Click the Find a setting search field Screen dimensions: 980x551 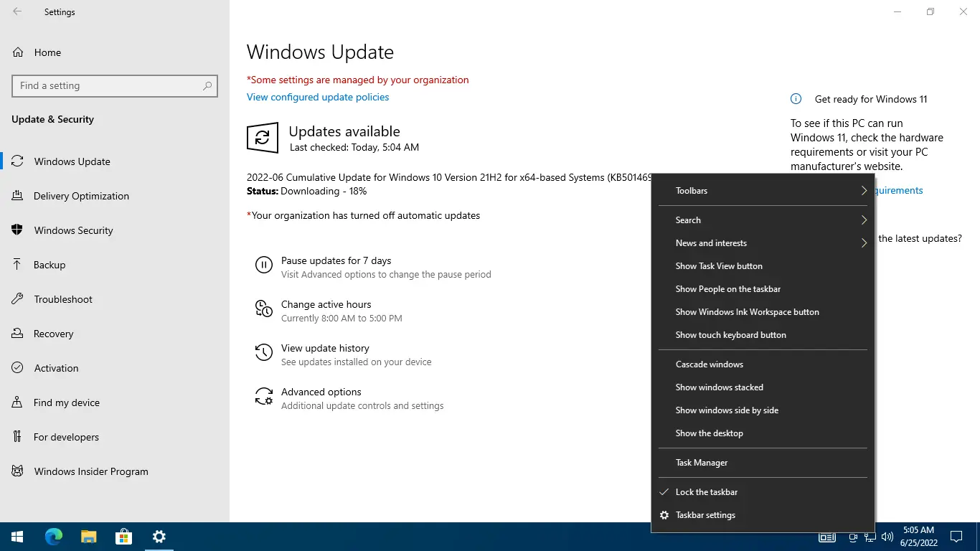click(x=115, y=86)
